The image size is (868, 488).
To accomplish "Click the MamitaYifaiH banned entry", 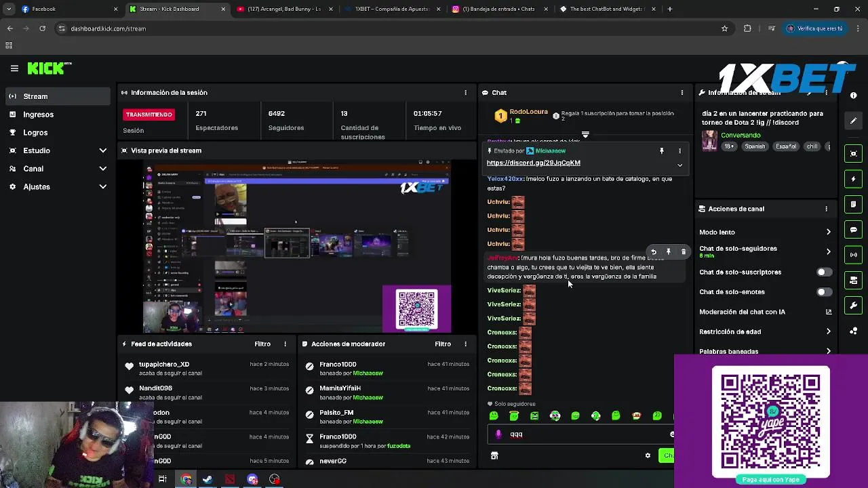I will (x=340, y=388).
